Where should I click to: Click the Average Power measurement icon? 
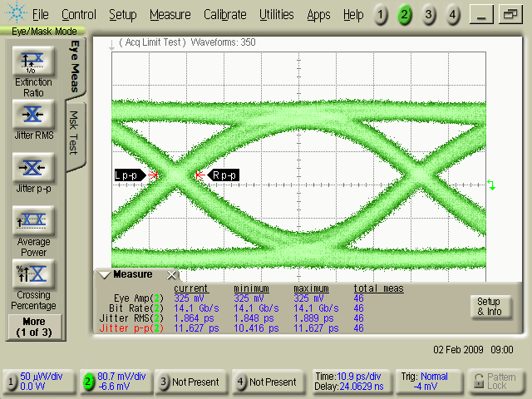coord(33,219)
